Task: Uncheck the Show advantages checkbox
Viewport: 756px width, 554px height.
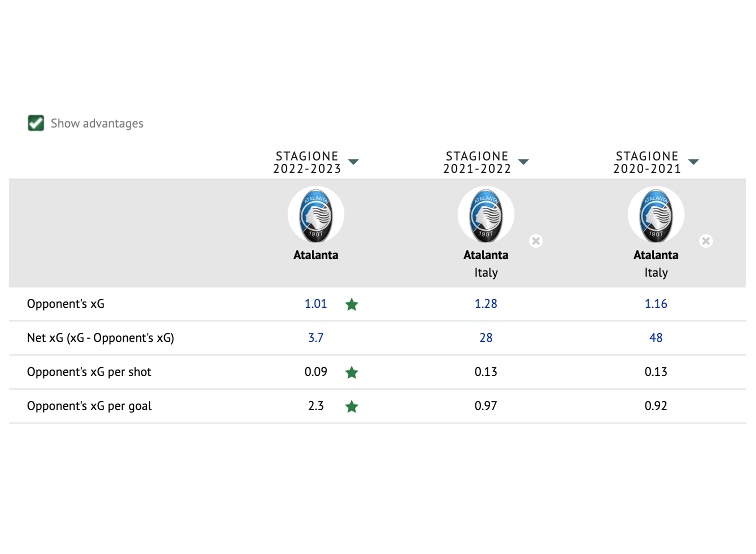Action: tap(36, 123)
